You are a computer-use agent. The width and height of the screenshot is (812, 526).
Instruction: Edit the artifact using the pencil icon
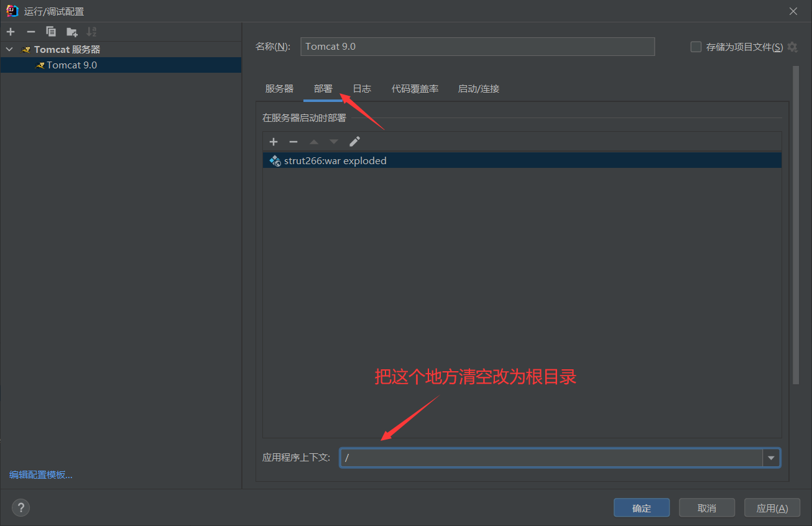tap(354, 142)
